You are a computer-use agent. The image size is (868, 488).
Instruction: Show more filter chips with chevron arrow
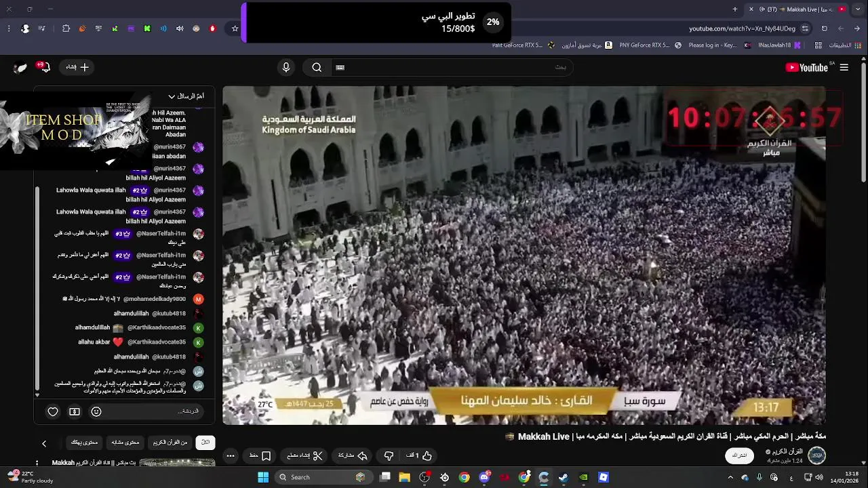tap(44, 443)
